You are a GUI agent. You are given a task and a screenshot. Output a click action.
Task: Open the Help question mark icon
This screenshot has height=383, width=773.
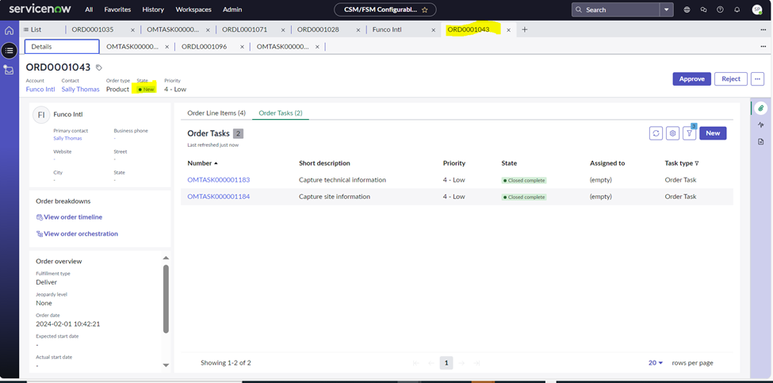[720, 10]
